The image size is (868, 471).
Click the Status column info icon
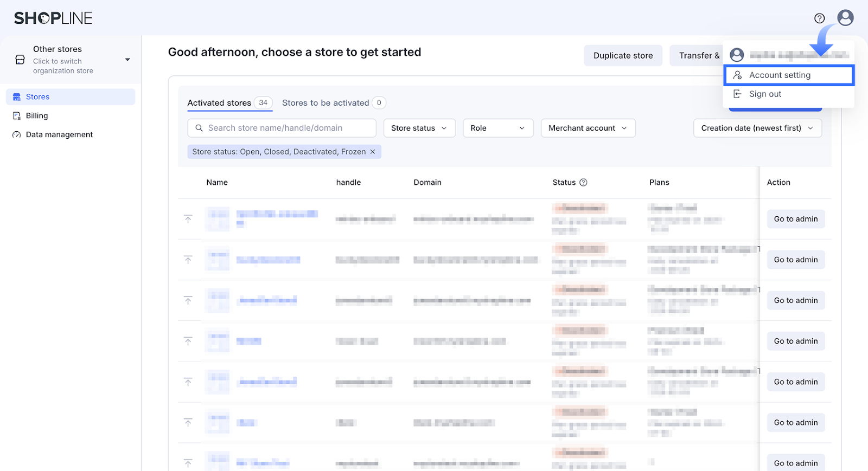[x=584, y=183]
